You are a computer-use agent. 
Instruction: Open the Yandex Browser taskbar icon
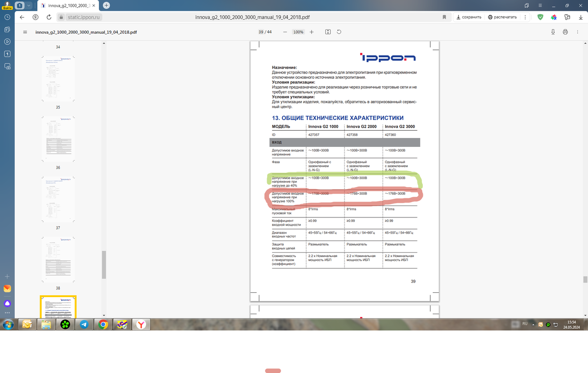(141, 324)
